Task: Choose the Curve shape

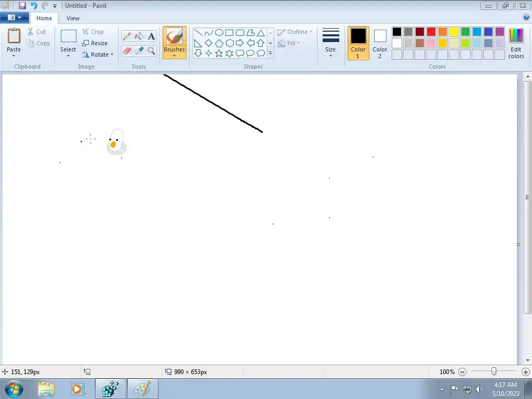Action: pos(209,33)
